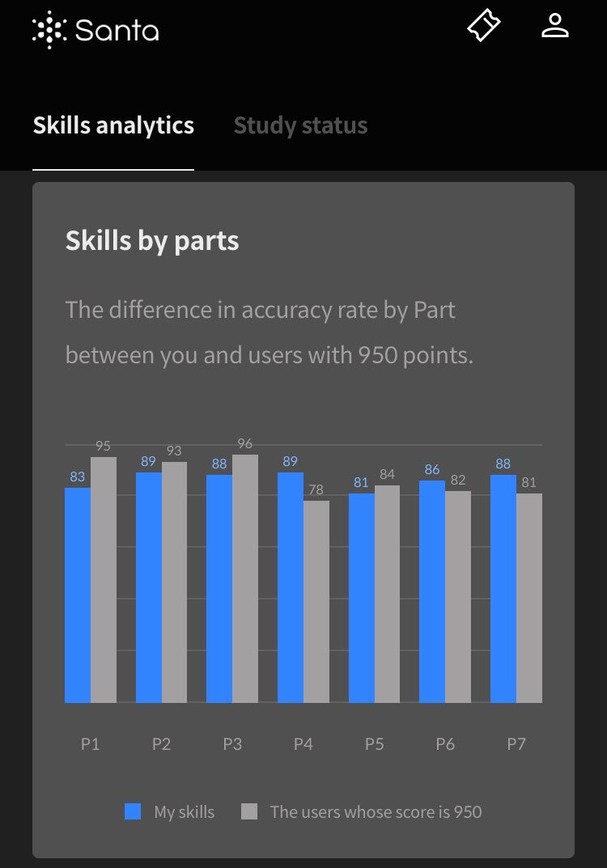Toggle the users whose score is 950 label
Image resolution: width=607 pixels, height=868 pixels.
tap(376, 812)
